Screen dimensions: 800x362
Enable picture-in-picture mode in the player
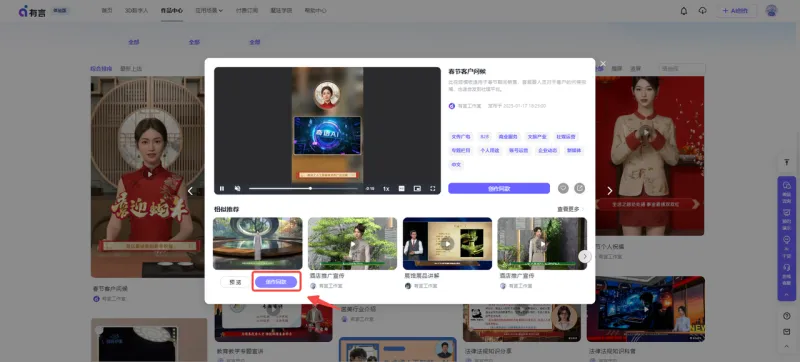(417, 189)
